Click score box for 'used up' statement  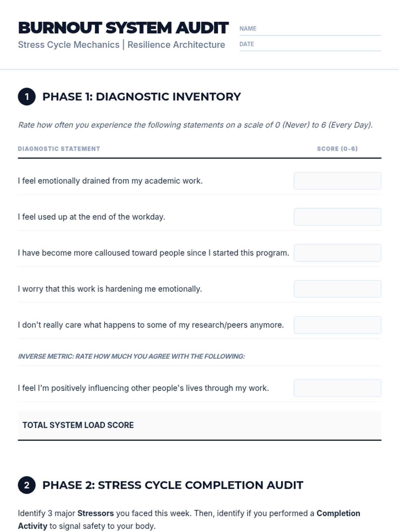[337, 217]
